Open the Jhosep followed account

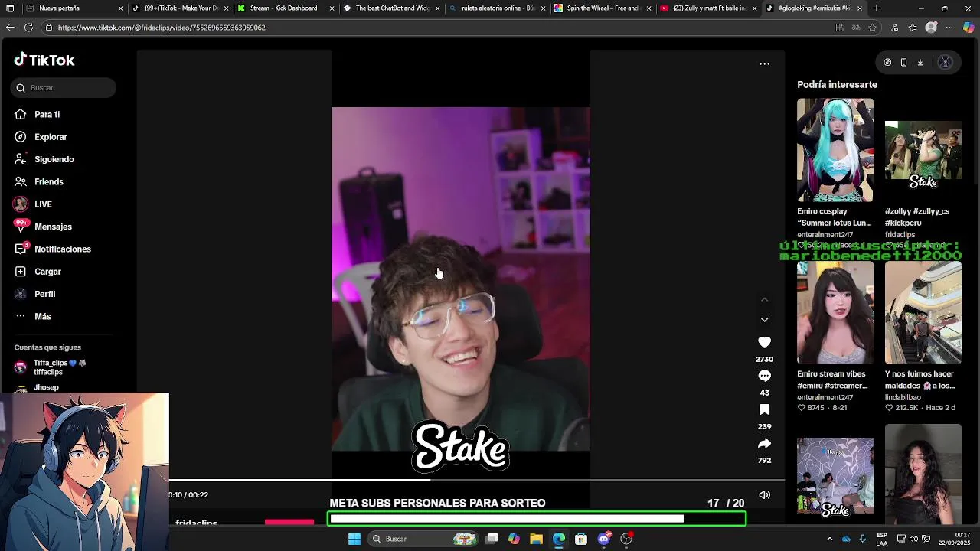pos(46,387)
